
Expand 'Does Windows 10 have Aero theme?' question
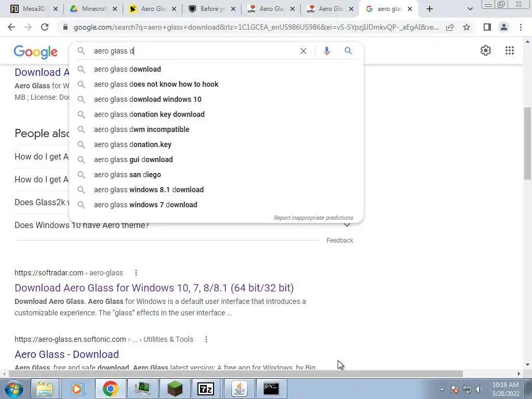pyautogui.click(x=347, y=225)
